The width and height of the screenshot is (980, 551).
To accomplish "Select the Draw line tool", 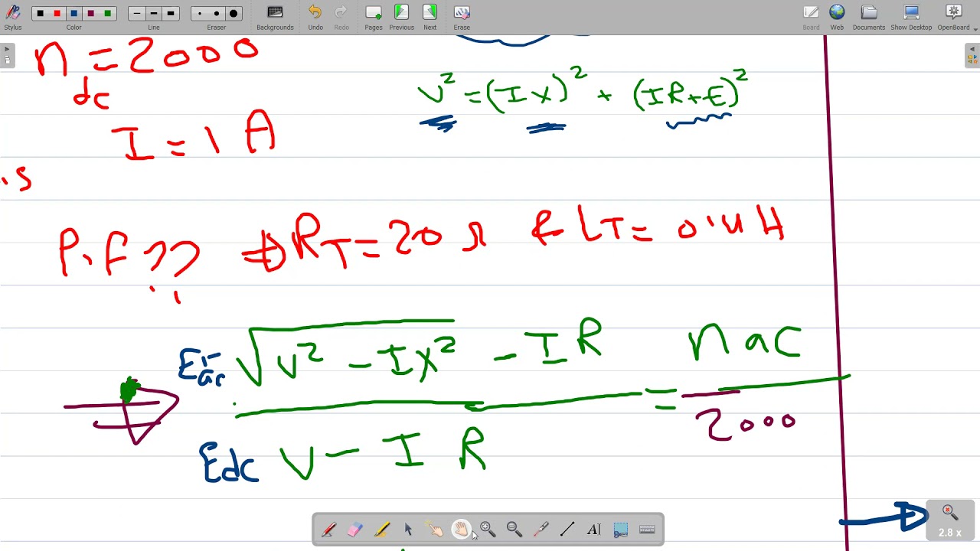I will point(567,530).
